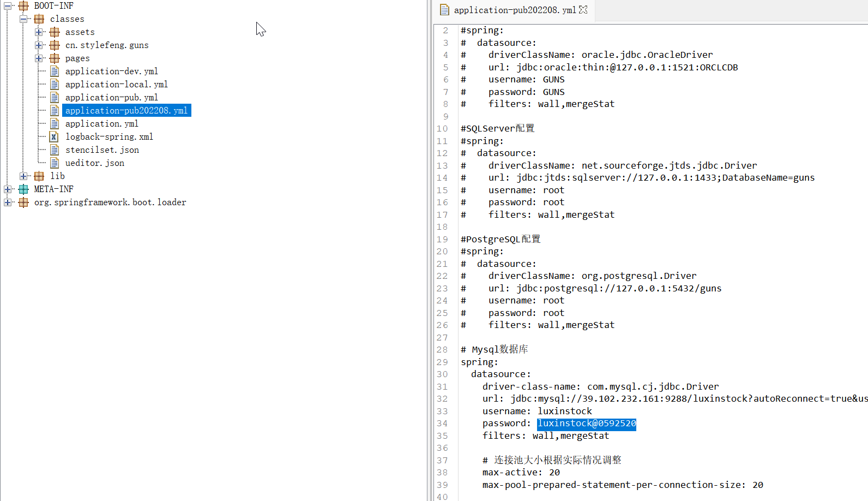The height and width of the screenshot is (501, 868).
Task: Open stencilset.json from the tree
Action: point(102,150)
